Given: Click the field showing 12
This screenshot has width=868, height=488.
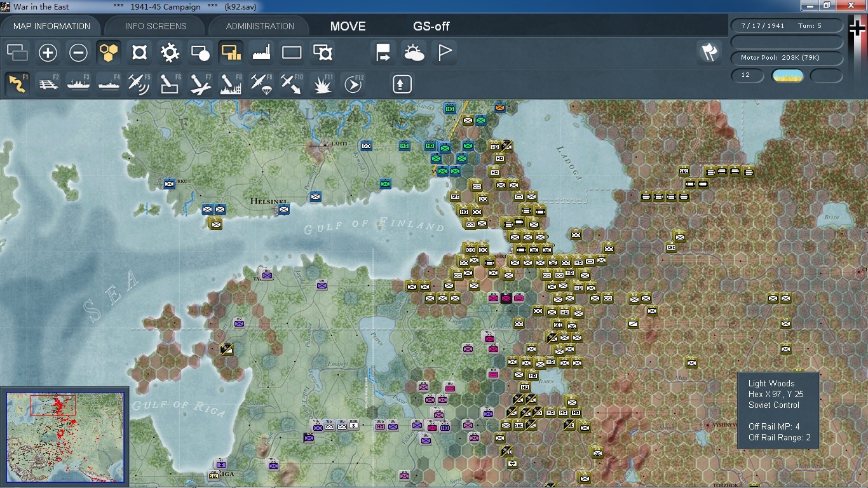Looking at the screenshot, I should 748,76.
